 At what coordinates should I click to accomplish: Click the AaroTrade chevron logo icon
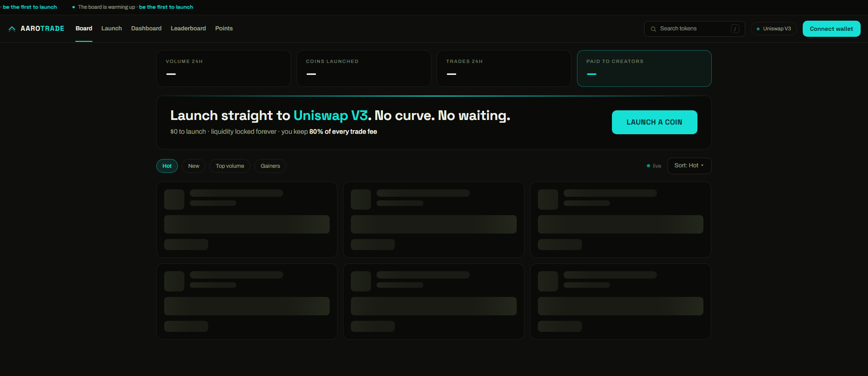(x=12, y=28)
